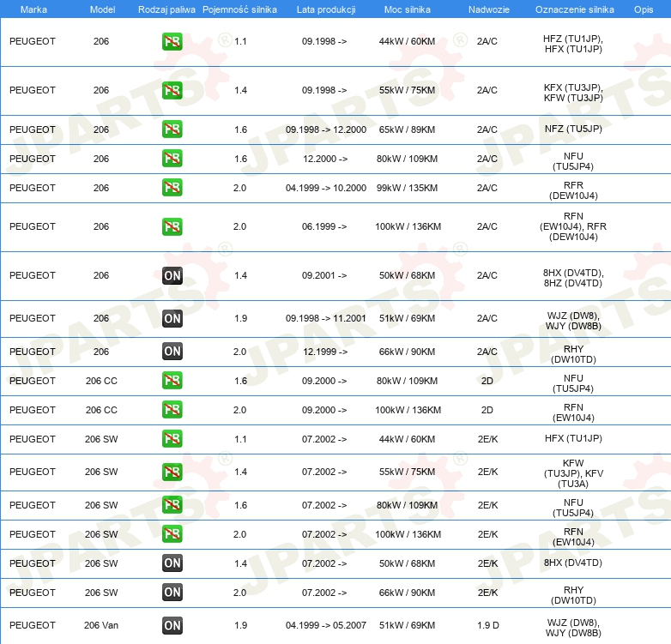671x644 pixels.
Task: Click engine size 1.9 in 206 Van row
Action: [240, 625]
